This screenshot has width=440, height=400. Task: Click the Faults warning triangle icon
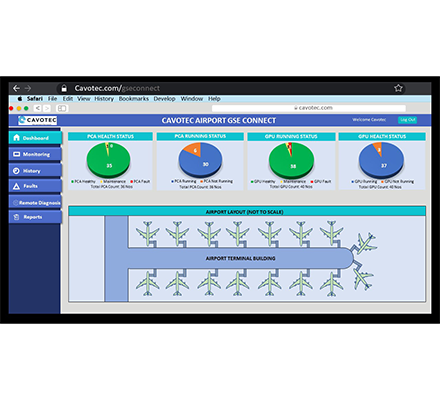pyautogui.click(x=16, y=186)
